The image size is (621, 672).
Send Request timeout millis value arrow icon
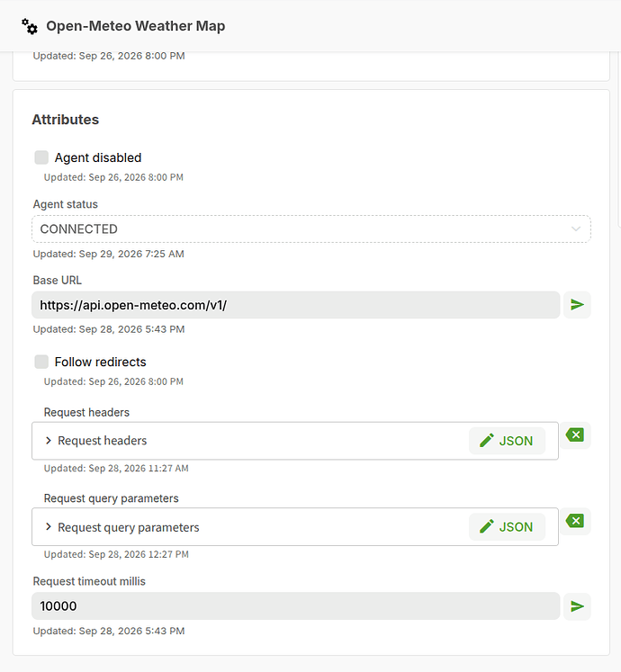tap(577, 606)
